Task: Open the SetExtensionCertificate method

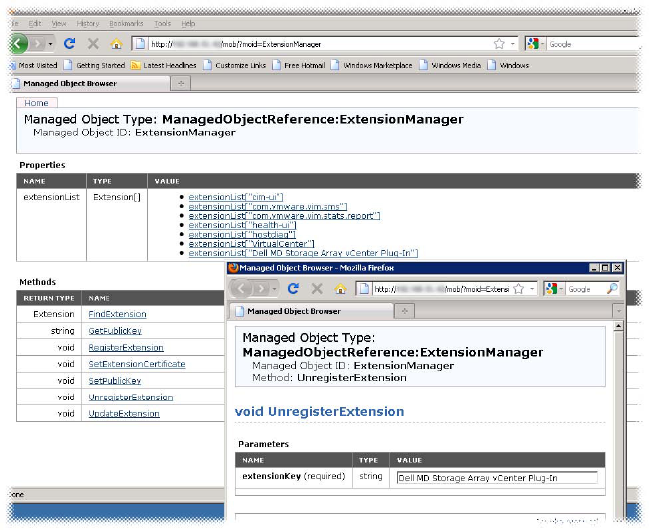Action: click(137, 364)
